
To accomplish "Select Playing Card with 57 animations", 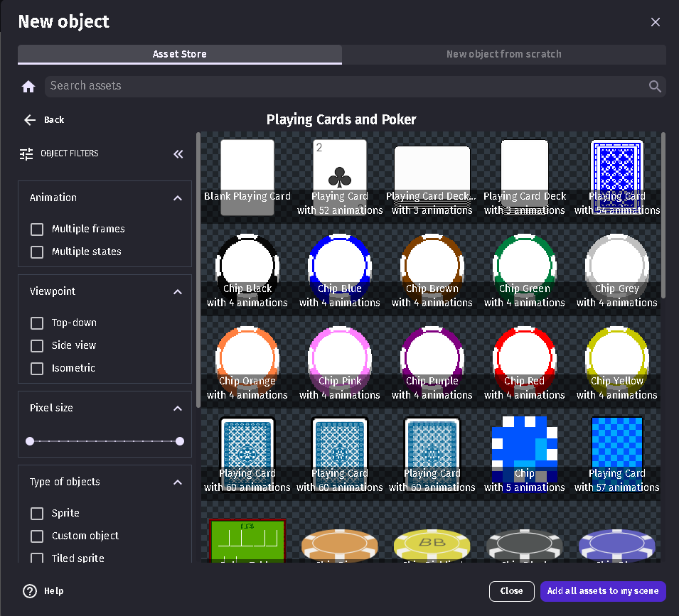I will click(617, 454).
